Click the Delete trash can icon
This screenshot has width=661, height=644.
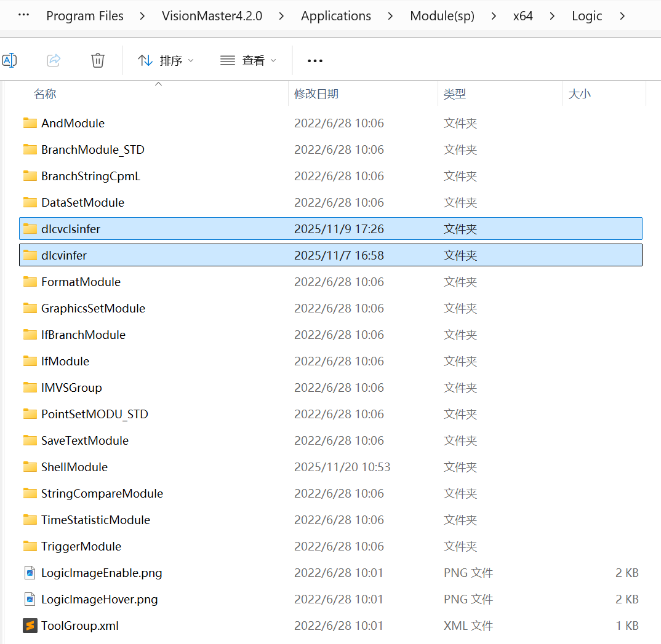97,60
